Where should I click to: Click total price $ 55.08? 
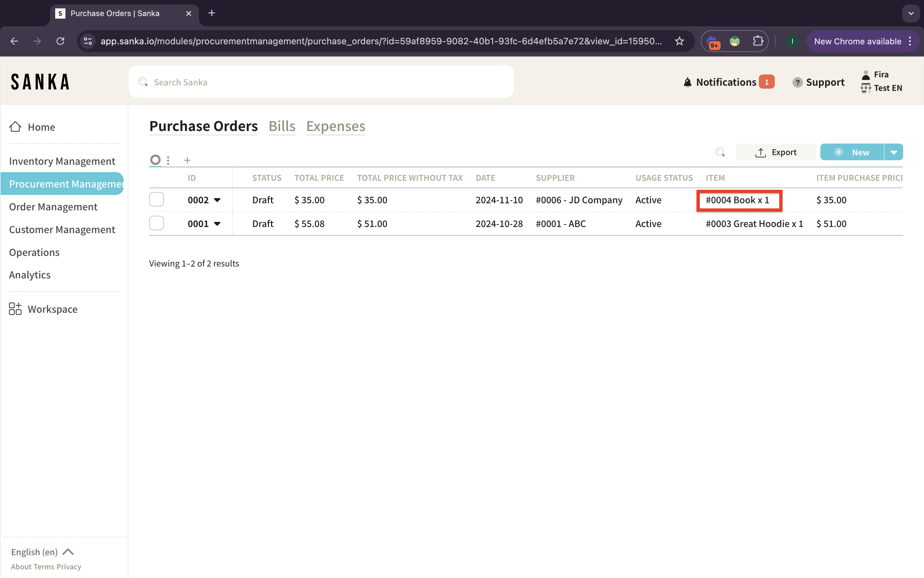(x=309, y=223)
